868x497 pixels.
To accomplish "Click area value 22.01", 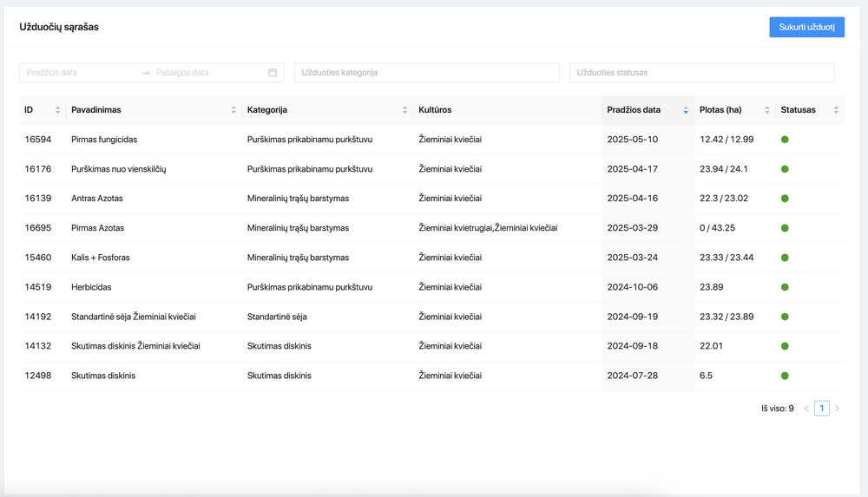I will coord(711,346).
